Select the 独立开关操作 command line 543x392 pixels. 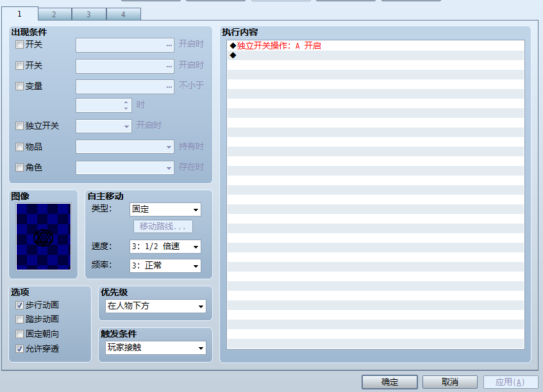coord(376,45)
